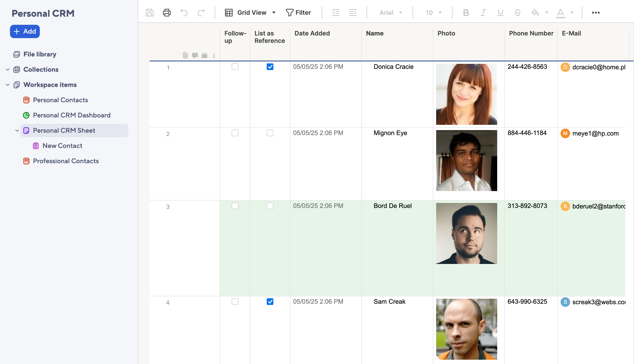This screenshot has width=634, height=364.
Task: Click the comment bubble icon above the grid
Action: coord(195,56)
